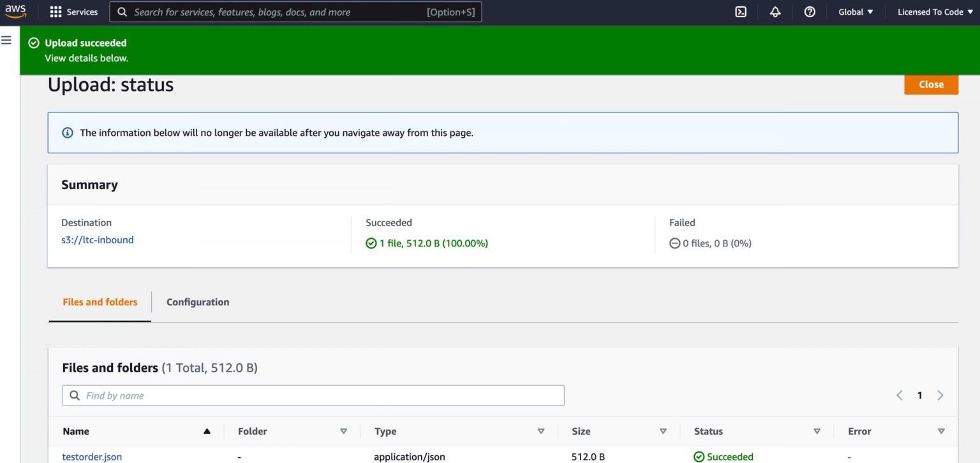Image resolution: width=980 pixels, height=463 pixels.
Task: Open the testorder.json file link
Action: coord(92,457)
